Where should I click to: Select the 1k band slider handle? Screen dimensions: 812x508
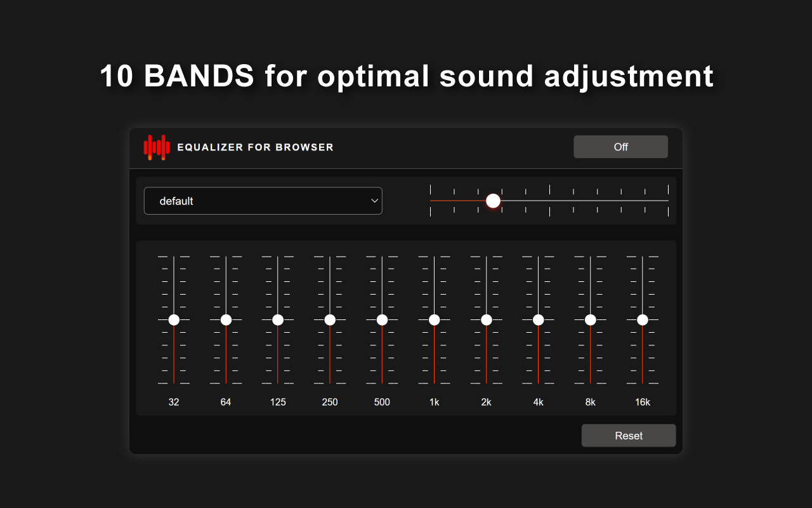coord(434,320)
